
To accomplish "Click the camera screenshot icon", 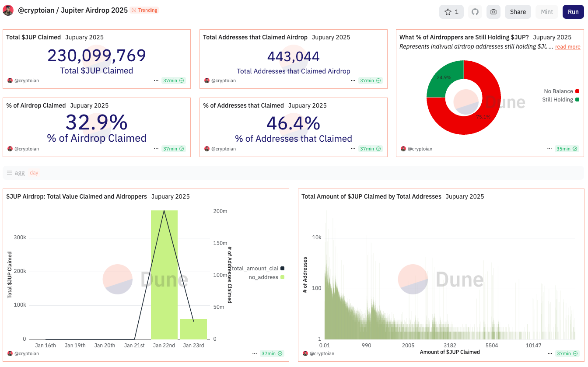I will 493,12.
